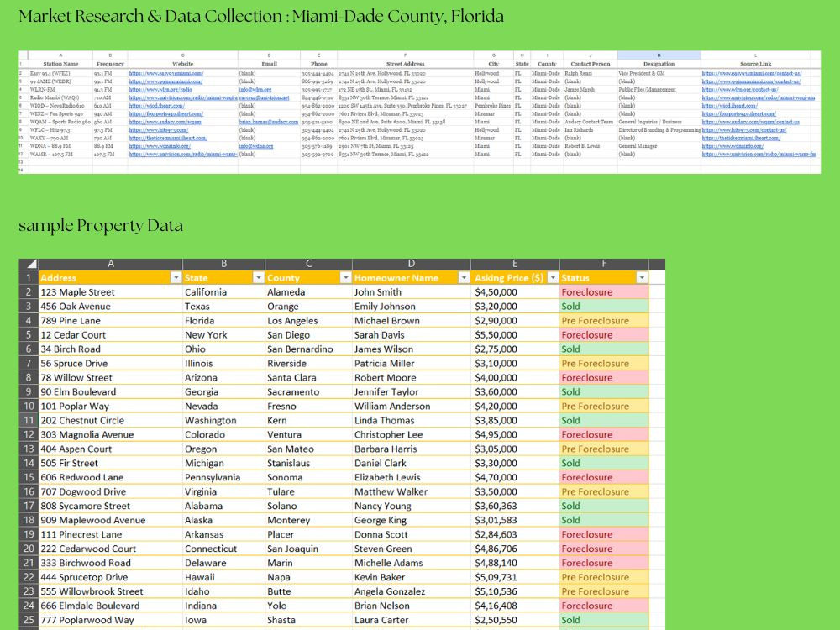The height and width of the screenshot is (630, 840).
Task: Open the audacy.com/wqam website link
Action: [x=165, y=122]
